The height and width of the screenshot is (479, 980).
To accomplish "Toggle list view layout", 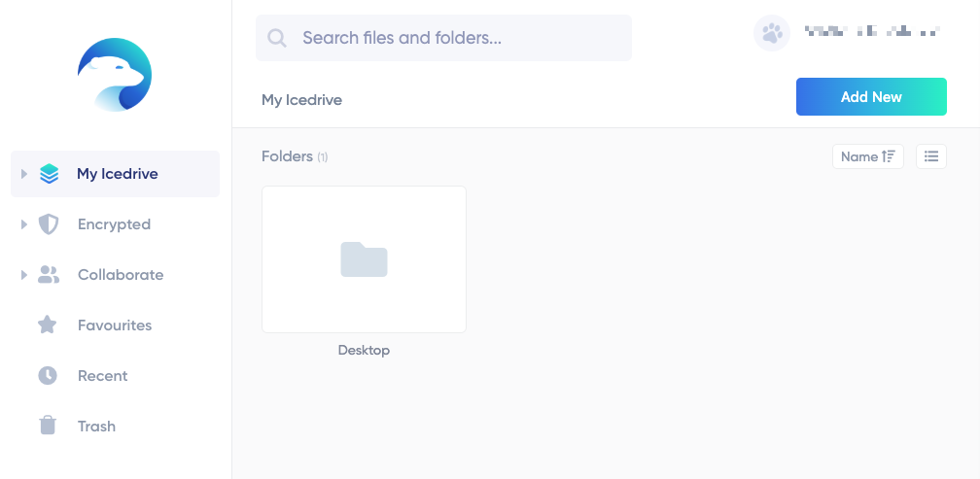I will (x=931, y=156).
